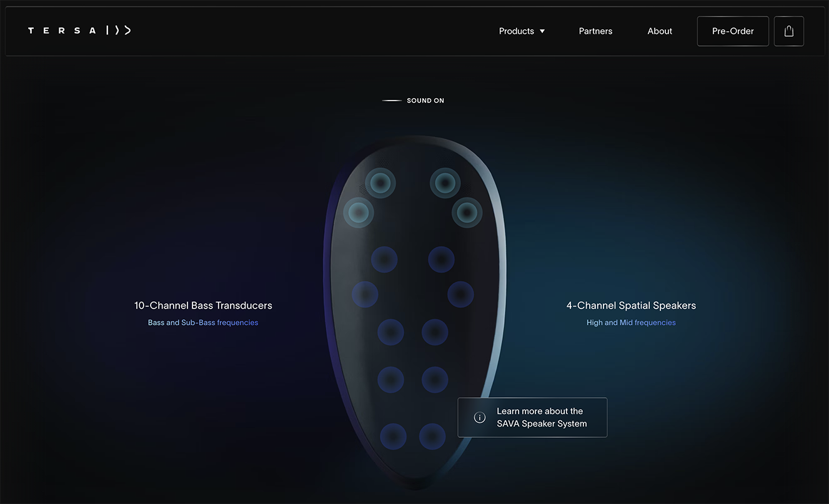Screen dimensions: 829x504
Task: Open the shopping bag cart icon
Action: click(788, 31)
